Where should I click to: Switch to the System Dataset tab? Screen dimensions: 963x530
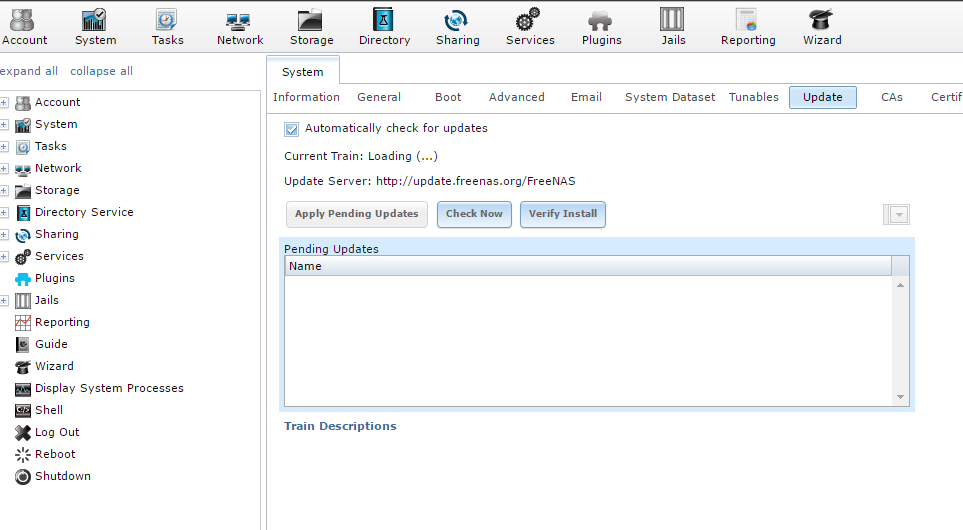(670, 97)
